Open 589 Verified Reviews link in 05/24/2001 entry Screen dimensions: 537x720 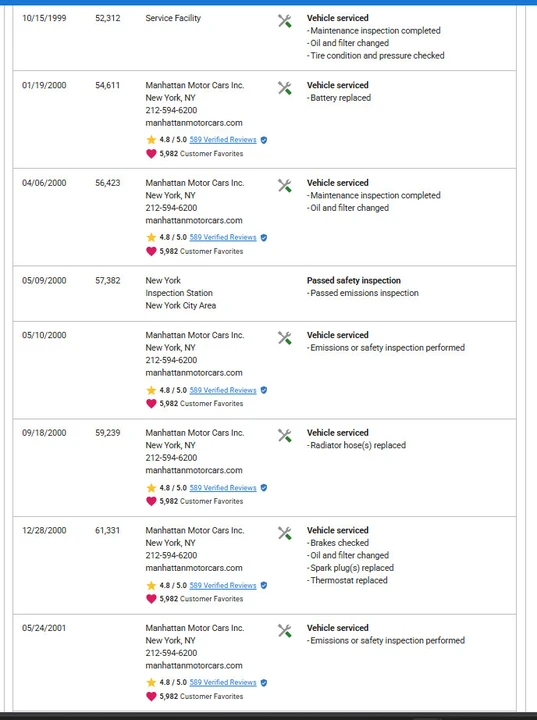(x=223, y=683)
